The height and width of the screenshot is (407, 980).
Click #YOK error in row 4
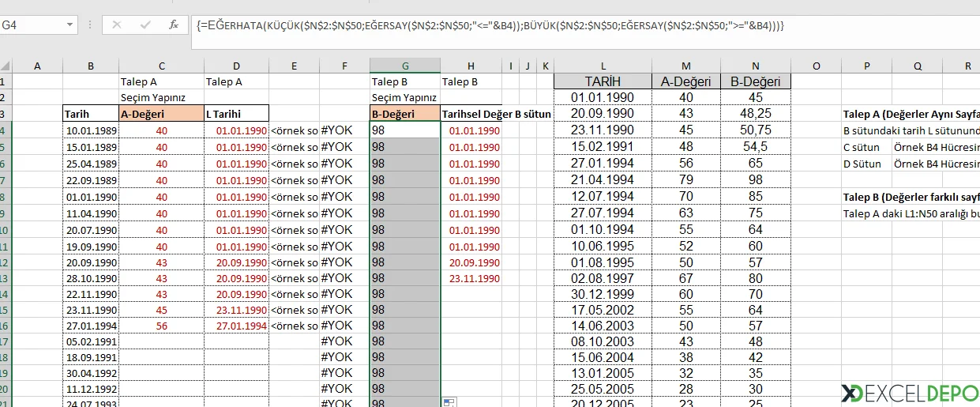(344, 130)
